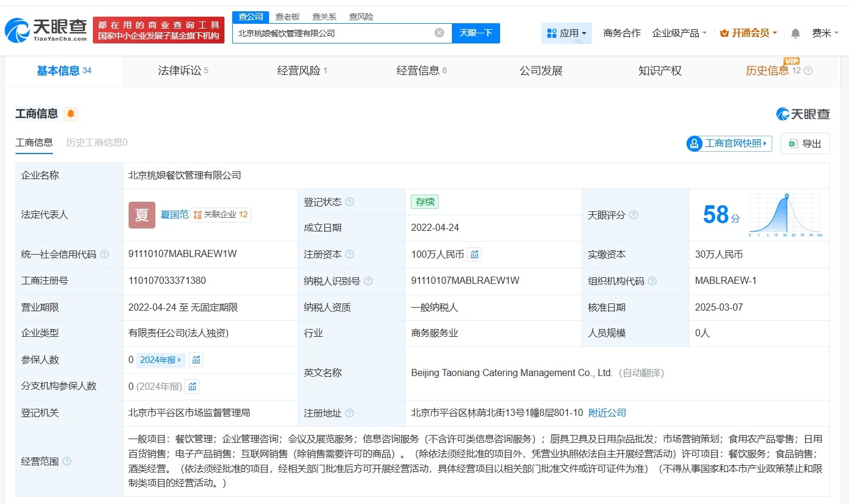Click the capital icon beside 100万人民币

point(474,254)
